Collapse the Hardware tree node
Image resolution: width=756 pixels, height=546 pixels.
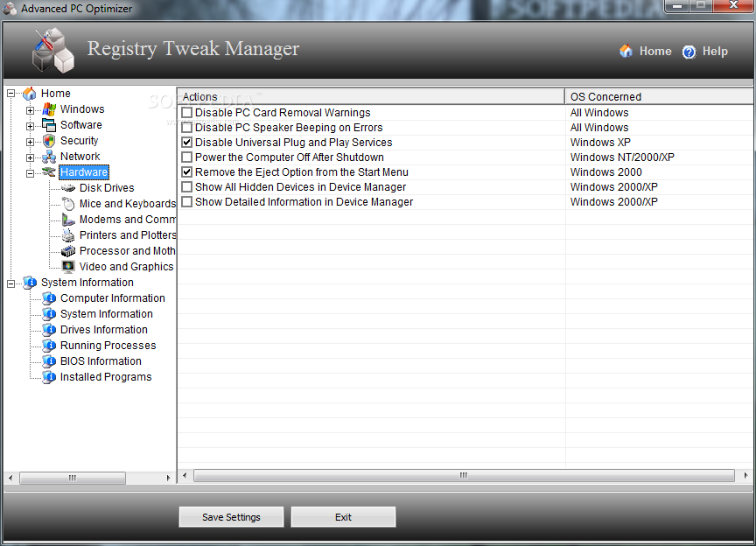(x=30, y=173)
